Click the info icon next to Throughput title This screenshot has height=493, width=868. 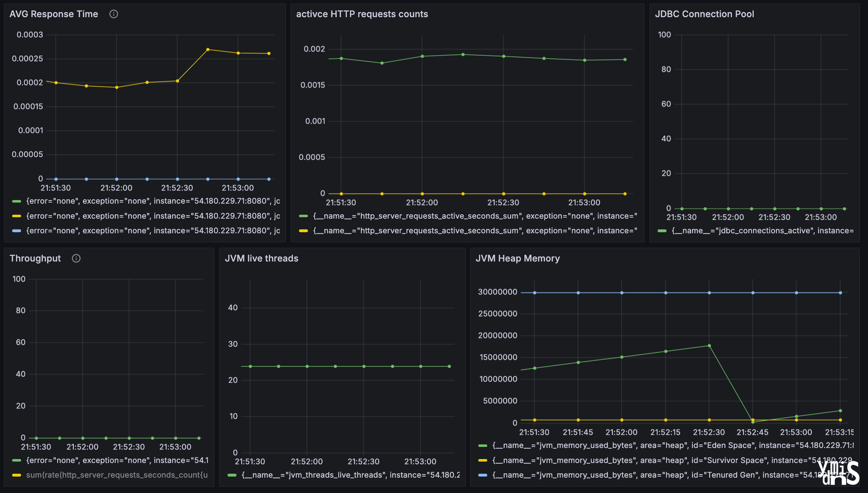point(76,258)
